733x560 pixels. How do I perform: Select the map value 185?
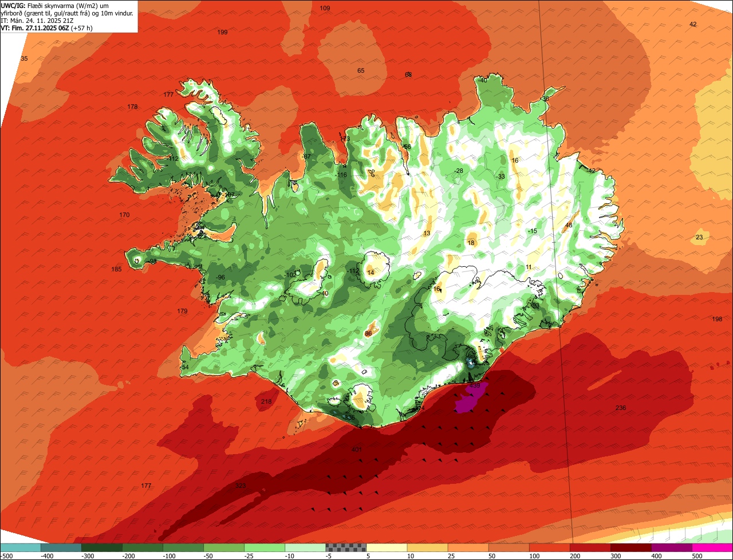[x=116, y=269]
